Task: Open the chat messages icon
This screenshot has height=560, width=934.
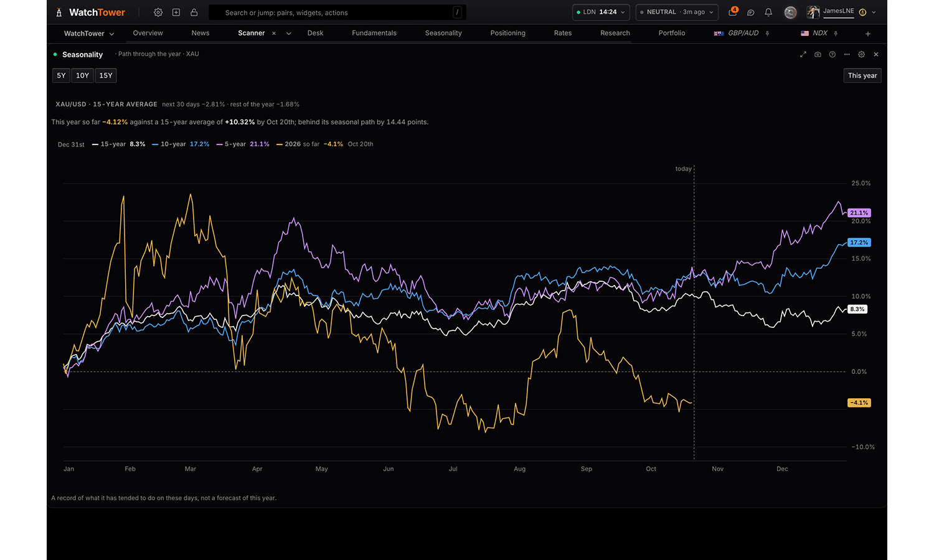Action: tap(751, 12)
